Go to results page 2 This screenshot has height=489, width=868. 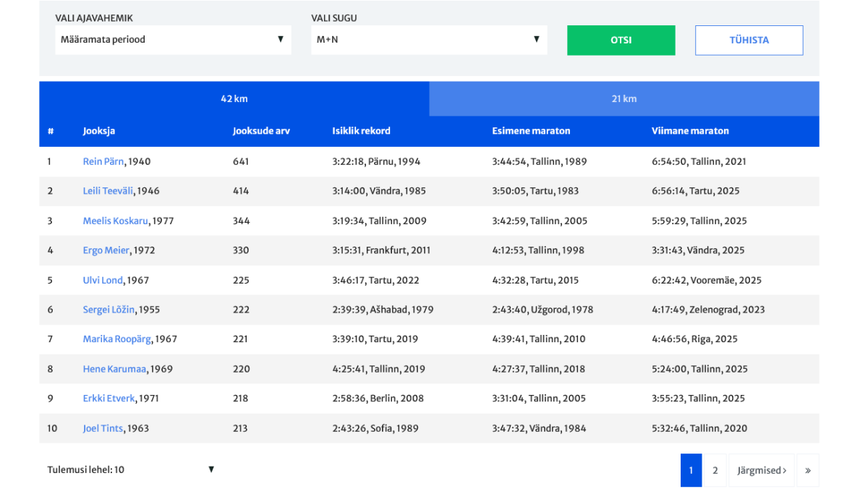(x=715, y=470)
